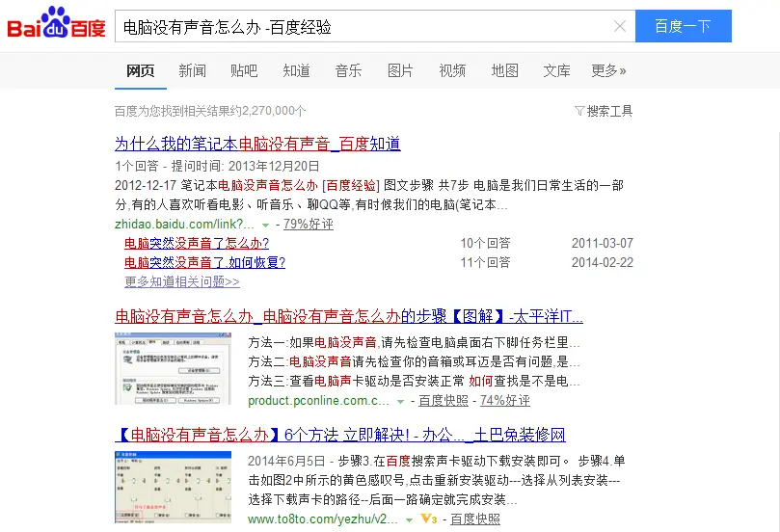Open 搜索工具 filter options

[x=609, y=111]
